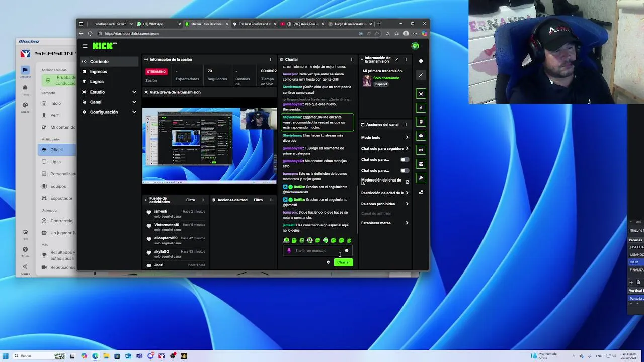Click the stream preview thumbnail
Screen dimensions: 644x362
pos(209,145)
